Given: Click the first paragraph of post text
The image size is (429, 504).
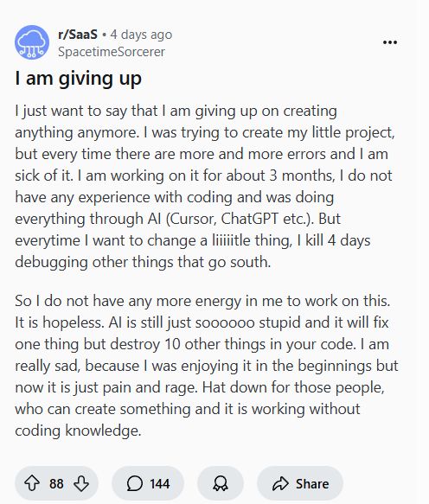Looking at the screenshot, I should [206, 187].
